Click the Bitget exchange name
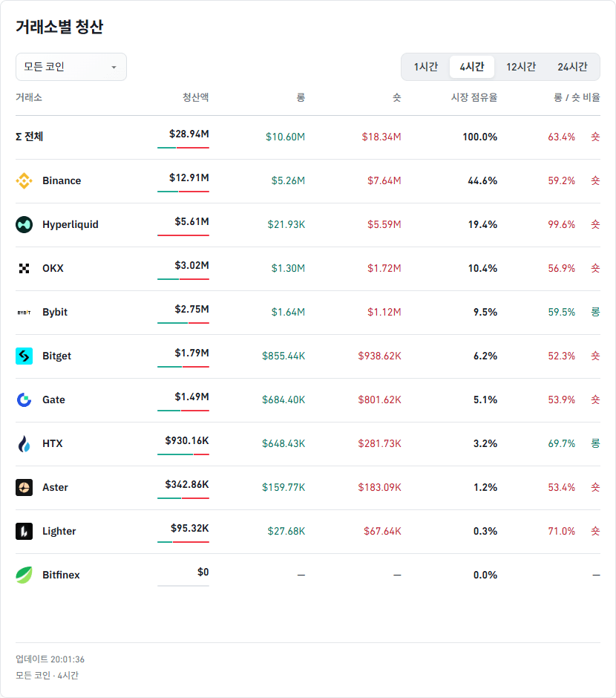This screenshot has width=616, height=698. tap(56, 356)
